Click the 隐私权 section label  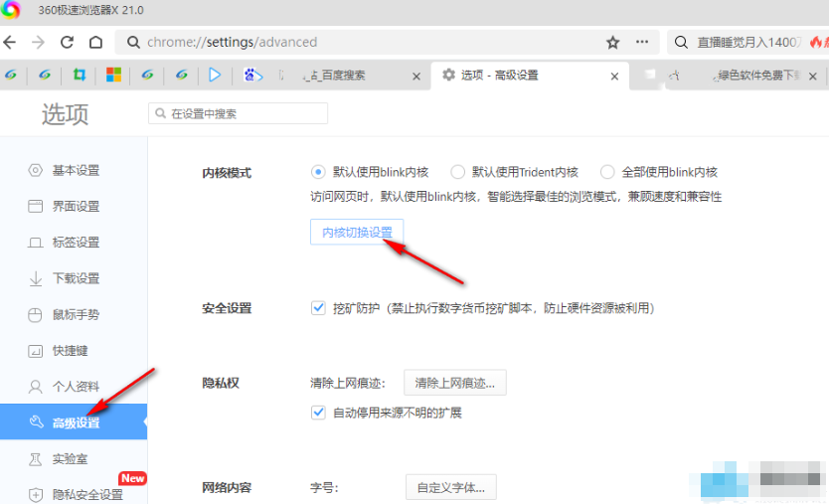[x=221, y=383]
